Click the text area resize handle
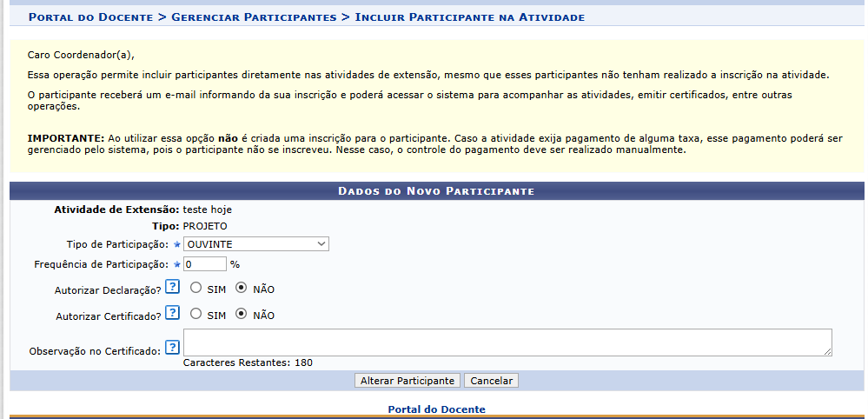The width and height of the screenshot is (868, 419). [827, 352]
